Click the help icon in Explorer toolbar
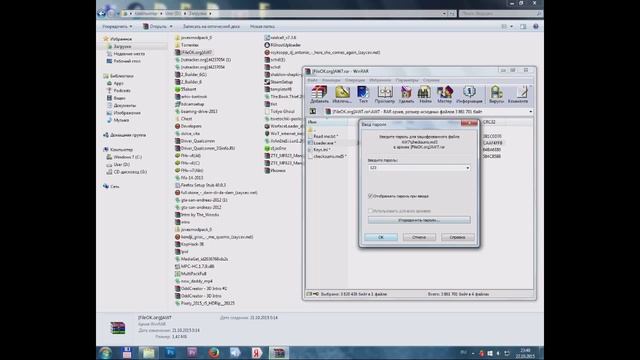640x360 pixels. coord(536,27)
